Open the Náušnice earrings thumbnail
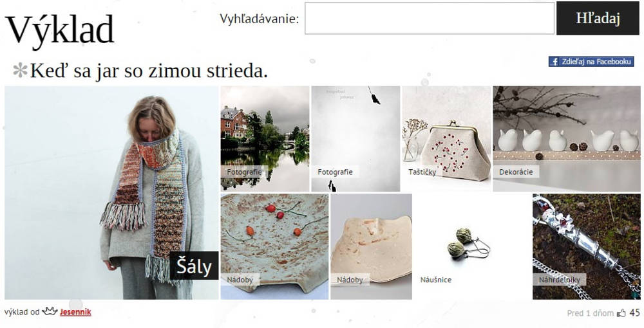Screen dimensions: 644x328 (472, 246)
